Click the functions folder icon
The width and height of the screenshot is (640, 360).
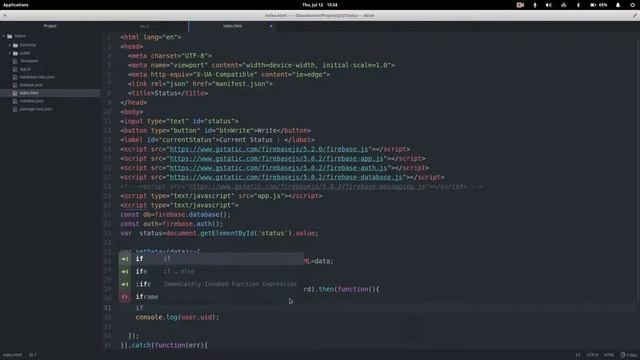(16, 45)
